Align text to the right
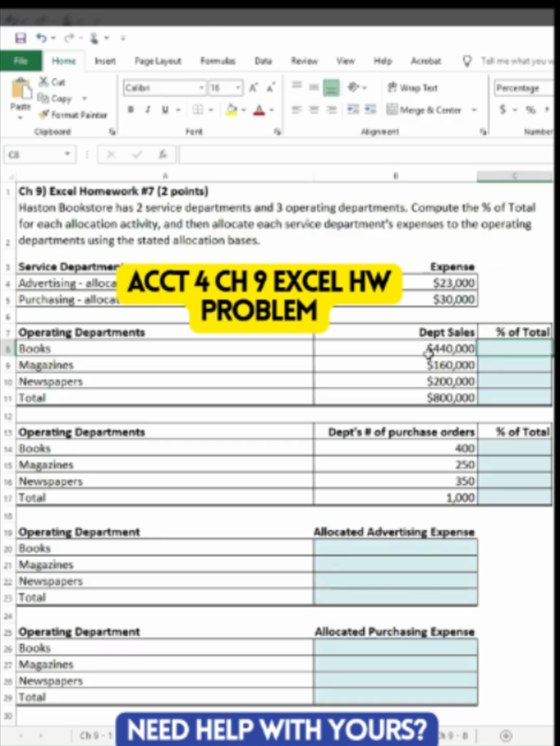This screenshot has width=560, height=746. pyautogui.click(x=331, y=110)
